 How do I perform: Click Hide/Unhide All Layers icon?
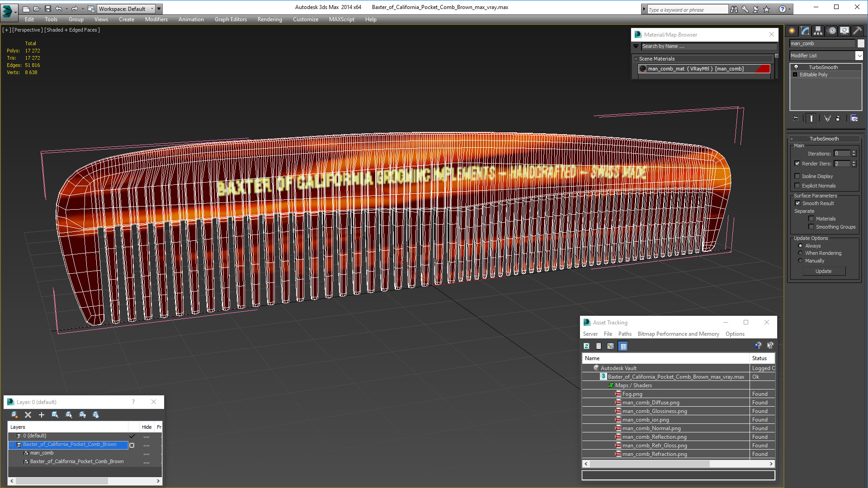[x=82, y=415]
